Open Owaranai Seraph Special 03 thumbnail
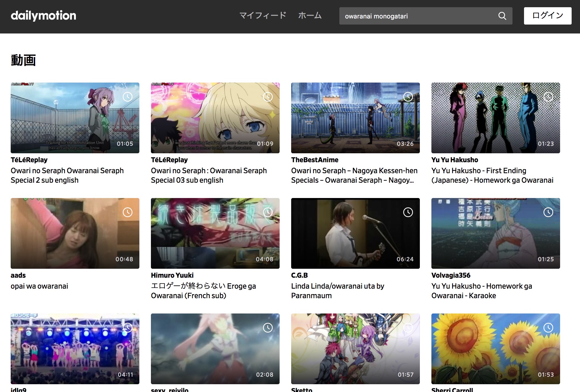This screenshot has height=392, width=580. 215,118
